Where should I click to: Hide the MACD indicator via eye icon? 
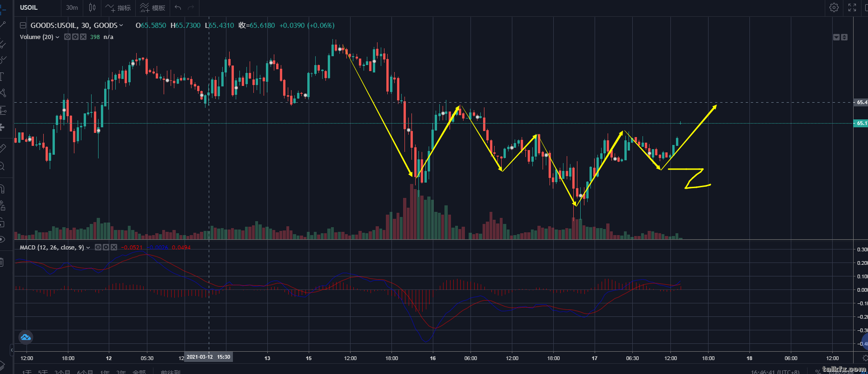(98, 247)
